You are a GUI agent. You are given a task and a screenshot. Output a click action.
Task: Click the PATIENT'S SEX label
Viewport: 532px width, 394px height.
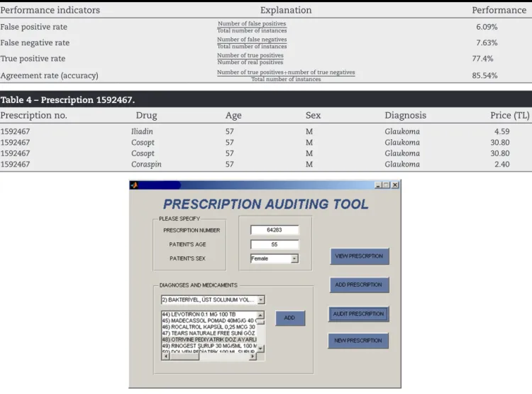pos(188,258)
